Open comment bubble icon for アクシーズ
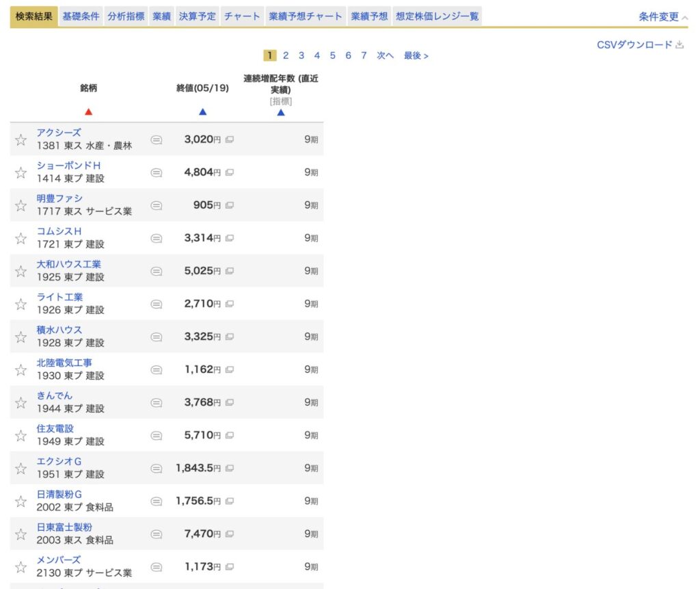 [x=157, y=140]
